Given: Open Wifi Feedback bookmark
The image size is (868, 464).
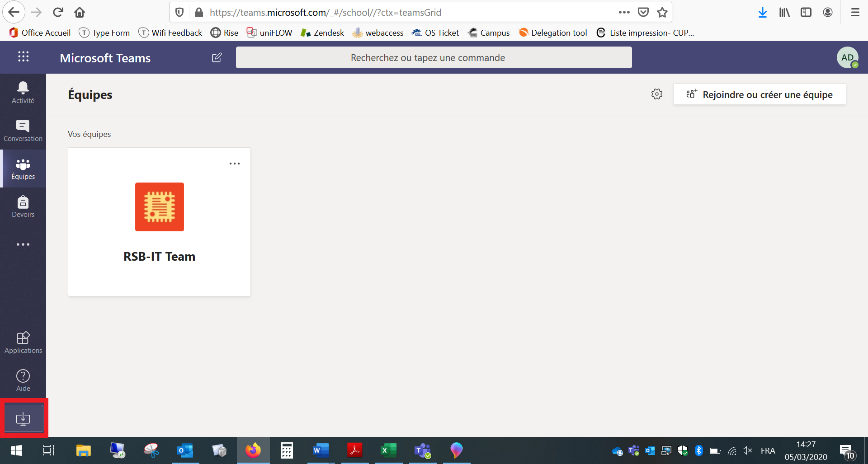Looking at the screenshot, I should tap(170, 33).
